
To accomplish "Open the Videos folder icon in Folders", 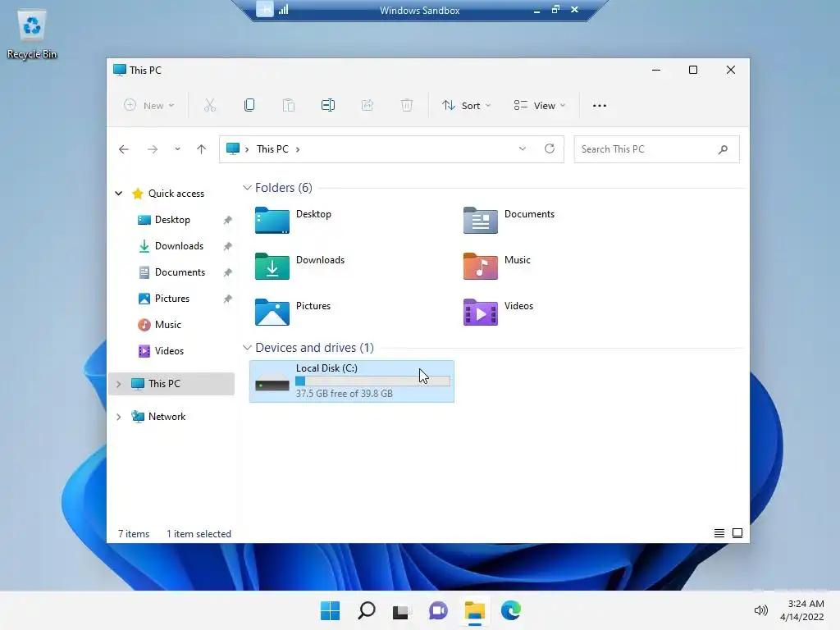I will pyautogui.click(x=481, y=313).
